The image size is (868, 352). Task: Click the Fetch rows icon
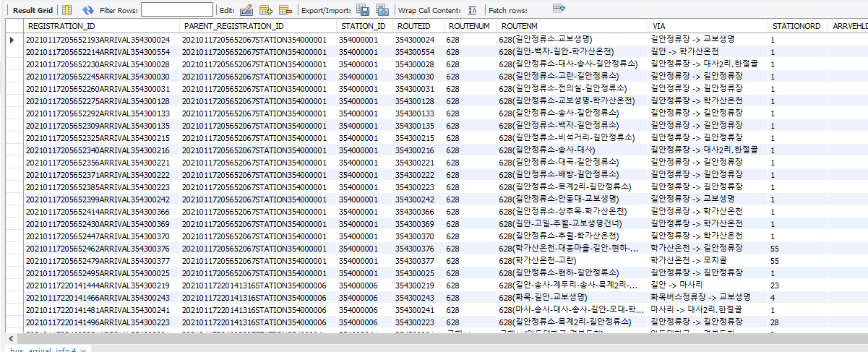[559, 9]
